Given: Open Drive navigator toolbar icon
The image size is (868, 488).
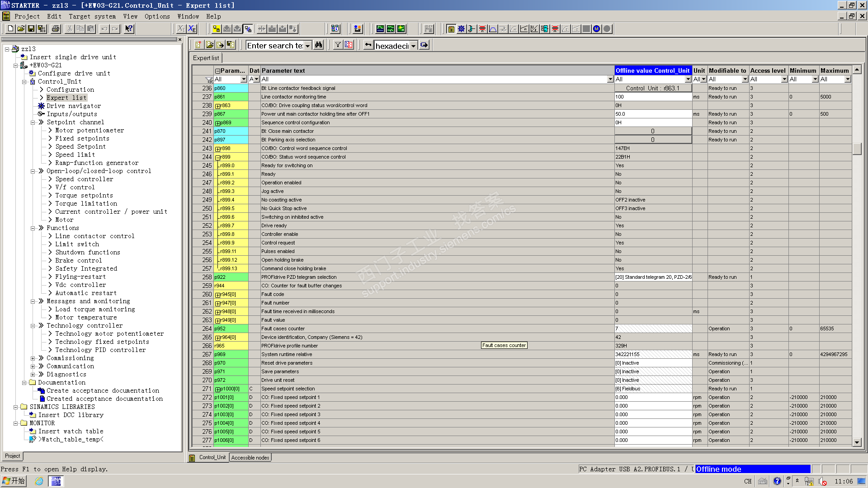Looking at the screenshot, I should pyautogui.click(x=461, y=29).
